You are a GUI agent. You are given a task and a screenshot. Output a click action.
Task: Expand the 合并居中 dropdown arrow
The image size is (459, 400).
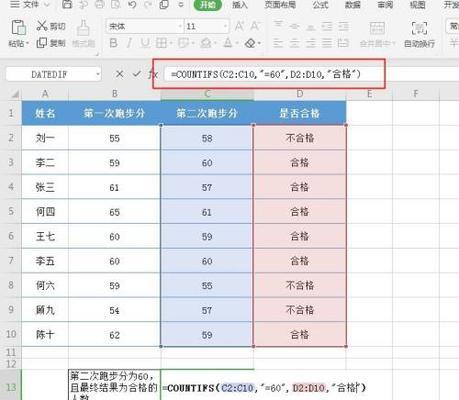tap(393, 44)
